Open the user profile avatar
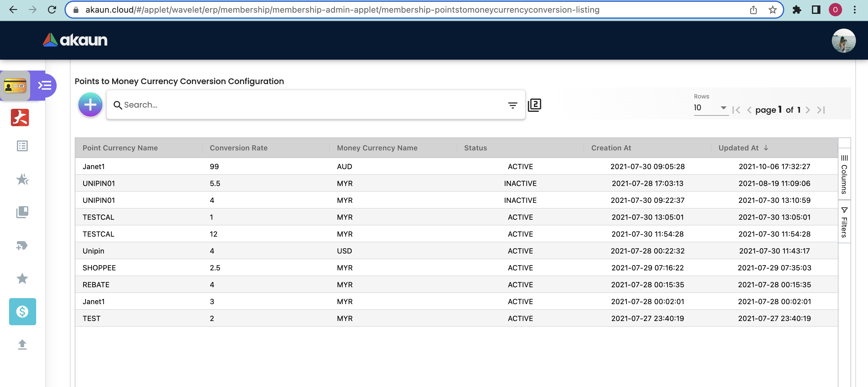 [843, 40]
